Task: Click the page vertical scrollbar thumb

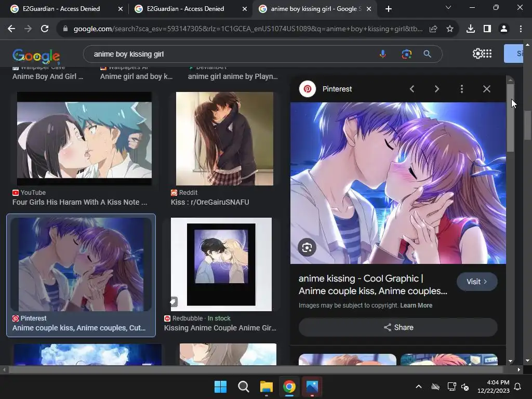Action: point(528,125)
